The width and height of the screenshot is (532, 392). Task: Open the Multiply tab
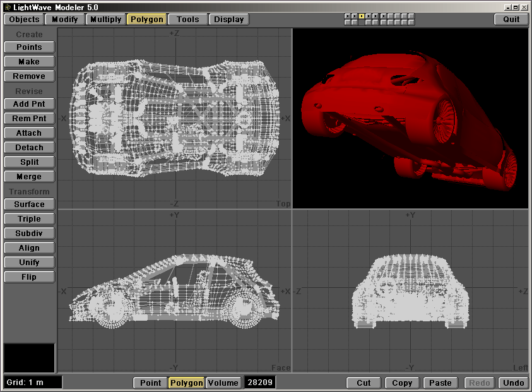click(x=105, y=19)
